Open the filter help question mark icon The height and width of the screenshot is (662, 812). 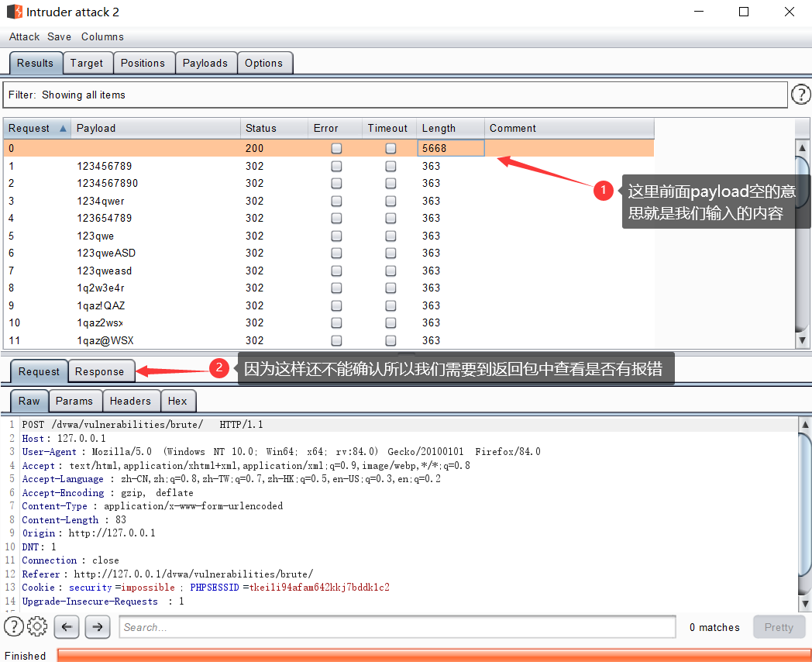(x=801, y=95)
